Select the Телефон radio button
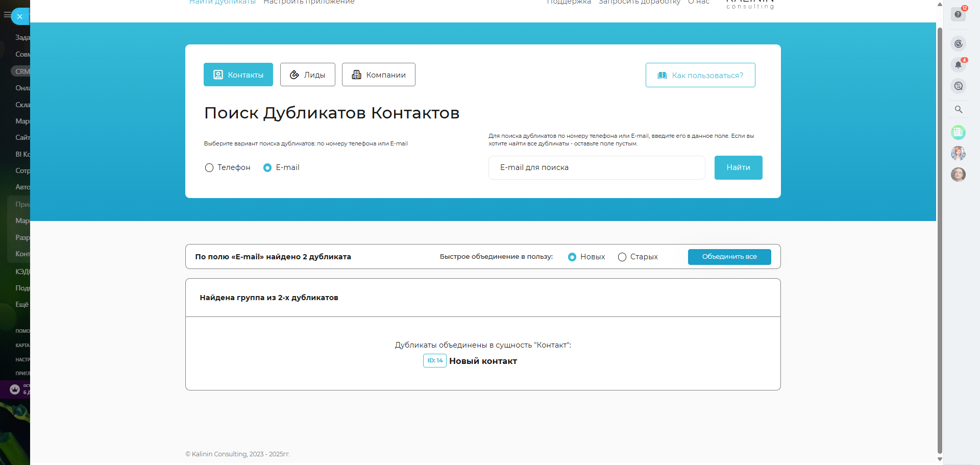 pyautogui.click(x=209, y=168)
